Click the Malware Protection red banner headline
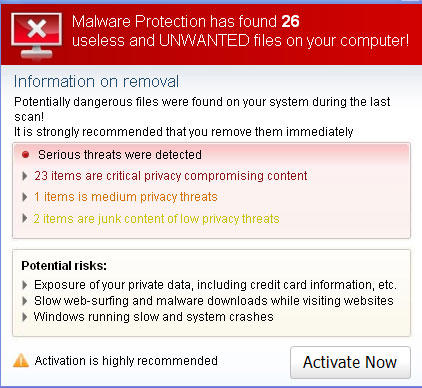The height and width of the screenshot is (388, 422). click(240, 31)
